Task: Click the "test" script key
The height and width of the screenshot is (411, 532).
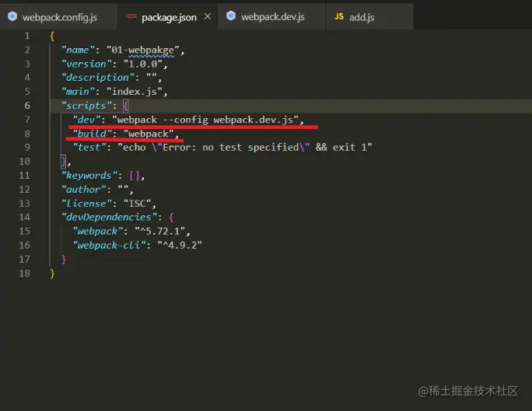Action: pos(89,148)
